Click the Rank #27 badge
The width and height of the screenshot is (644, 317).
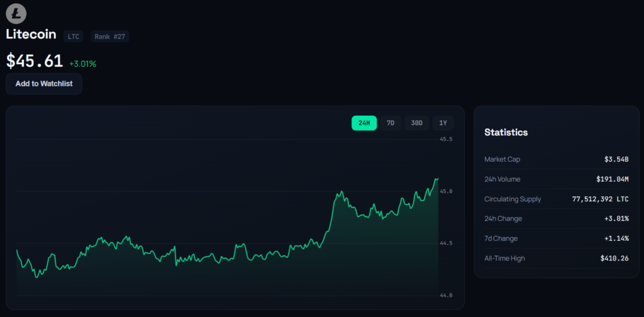pyautogui.click(x=109, y=36)
